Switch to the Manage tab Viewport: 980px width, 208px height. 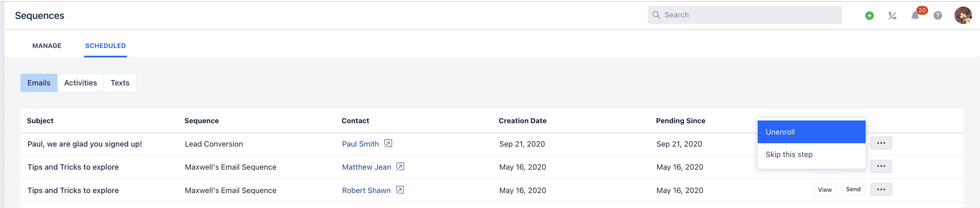pos(47,46)
